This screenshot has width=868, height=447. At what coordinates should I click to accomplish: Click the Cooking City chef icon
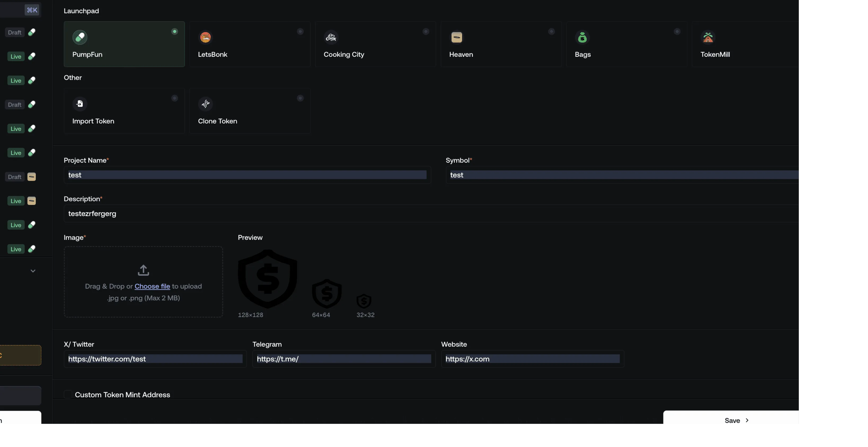click(331, 37)
